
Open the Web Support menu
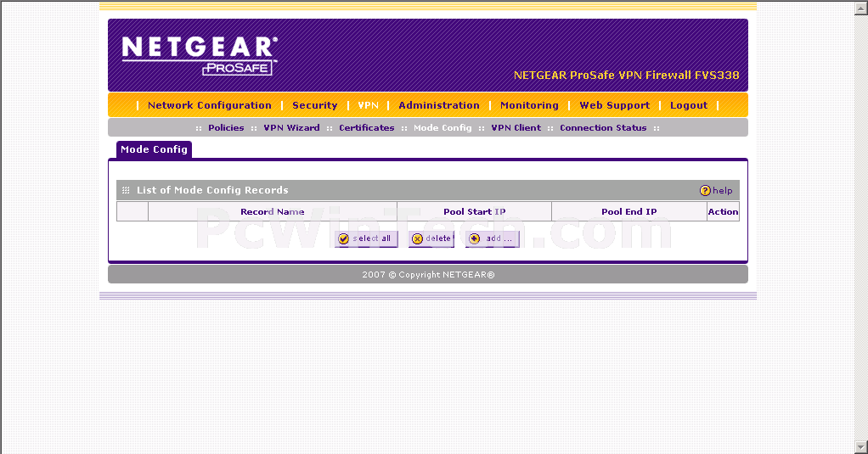click(614, 105)
